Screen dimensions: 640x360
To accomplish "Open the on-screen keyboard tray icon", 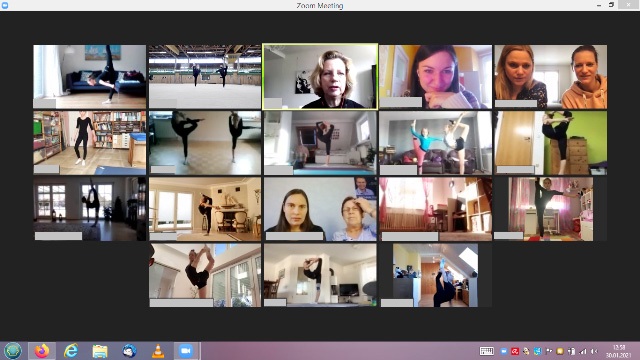I will pyautogui.click(x=487, y=351).
